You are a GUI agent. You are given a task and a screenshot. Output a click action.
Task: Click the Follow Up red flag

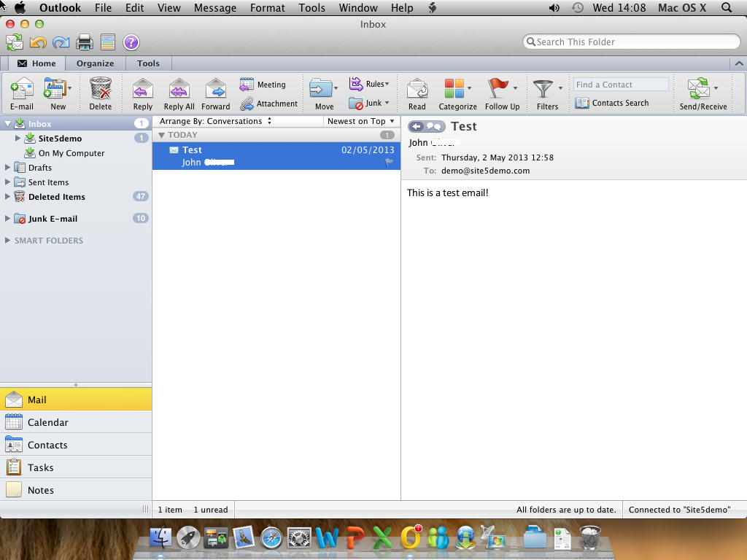(x=498, y=88)
